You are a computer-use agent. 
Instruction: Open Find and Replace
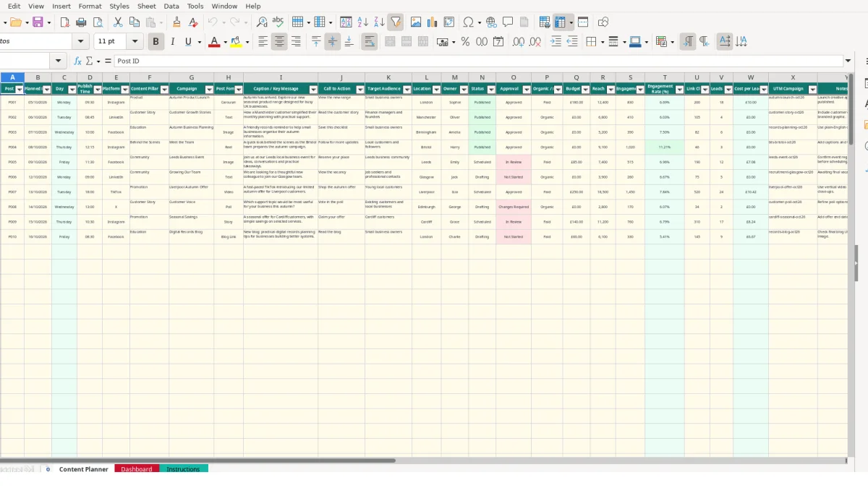point(262,22)
